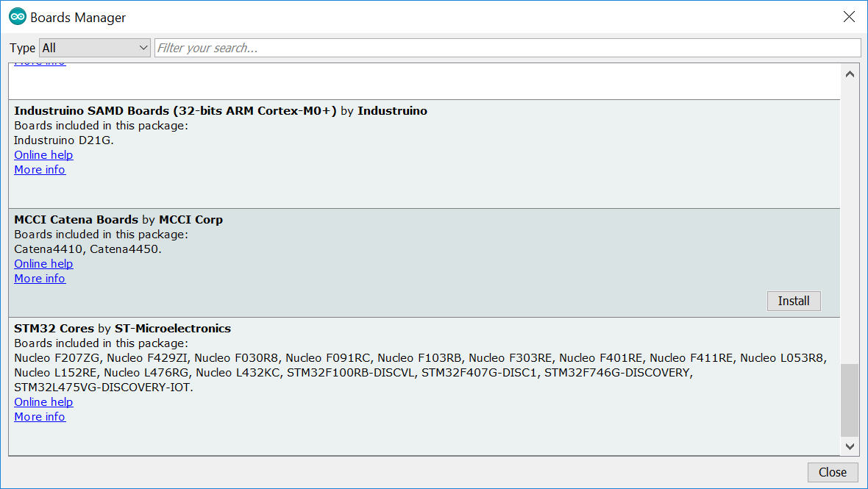Open Online help for STM32 Cores
The width and height of the screenshot is (868, 489).
tap(43, 402)
